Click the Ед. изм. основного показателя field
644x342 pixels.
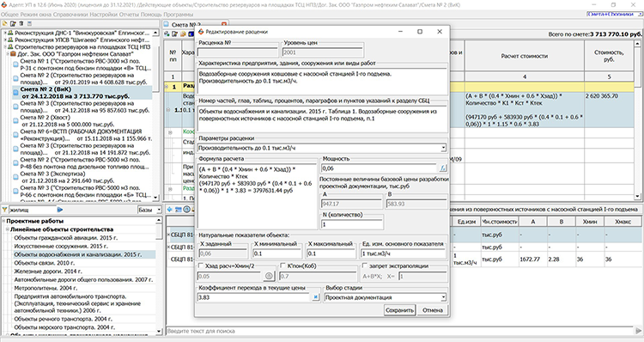coord(403,253)
